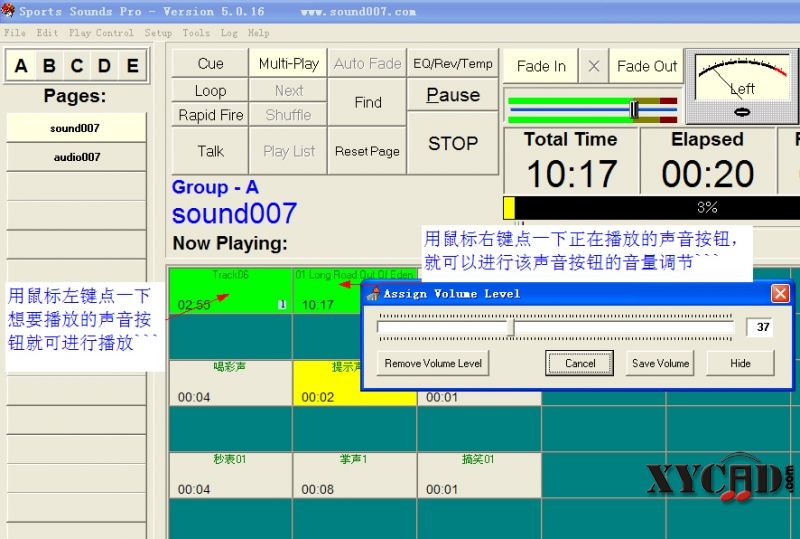The height and width of the screenshot is (539, 800).
Task: Toggle Rapid Fire mode
Action: coord(210,115)
